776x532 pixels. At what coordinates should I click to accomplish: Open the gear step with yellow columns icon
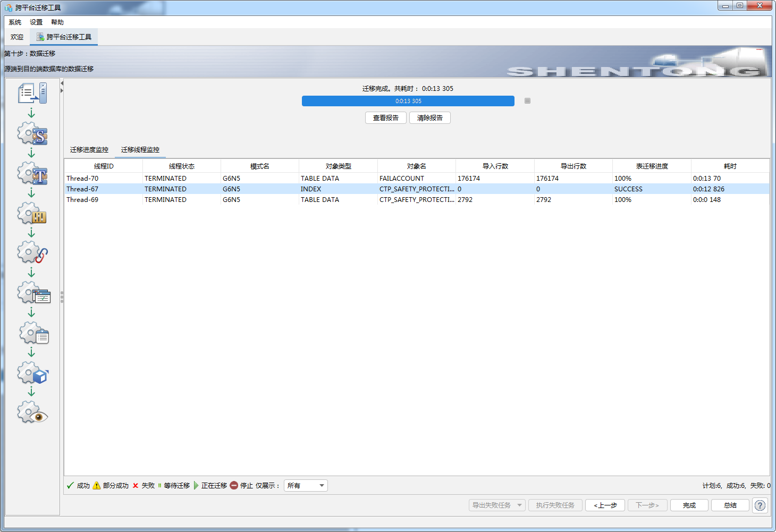click(x=32, y=214)
